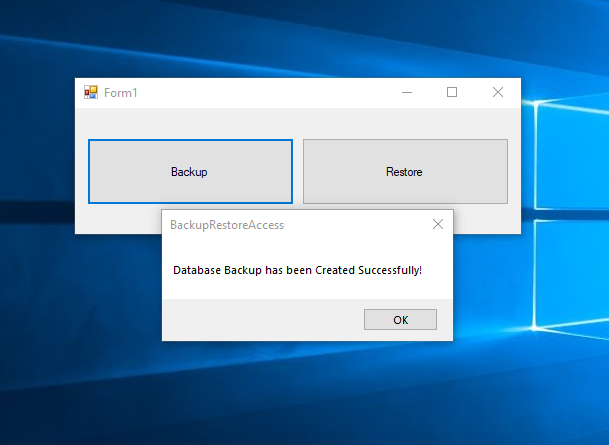Click the Backup button
609x445 pixels.
190,171
